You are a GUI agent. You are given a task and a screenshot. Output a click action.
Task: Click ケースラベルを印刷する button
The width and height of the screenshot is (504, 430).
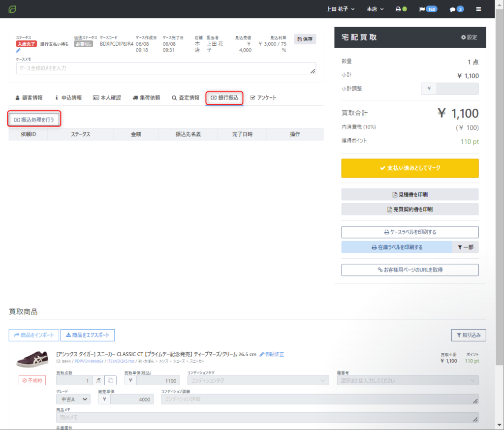point(410,232)
